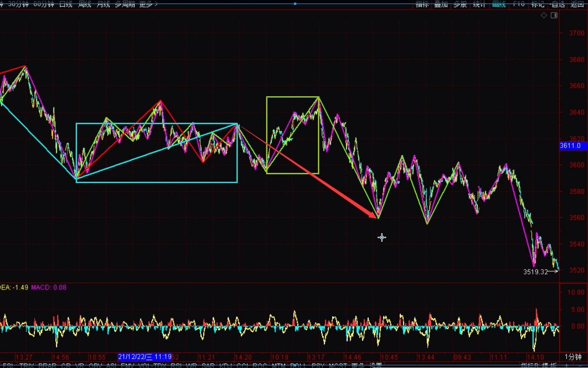588x368 pixels.
Task: Click the 13:44 time axis label
Action: [426, 357]
